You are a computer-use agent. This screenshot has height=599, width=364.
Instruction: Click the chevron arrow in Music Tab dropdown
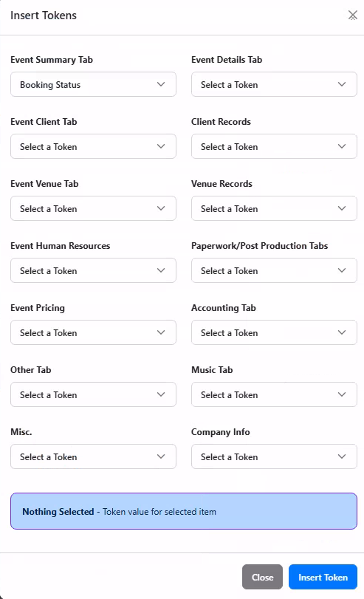tap(342, 394)
